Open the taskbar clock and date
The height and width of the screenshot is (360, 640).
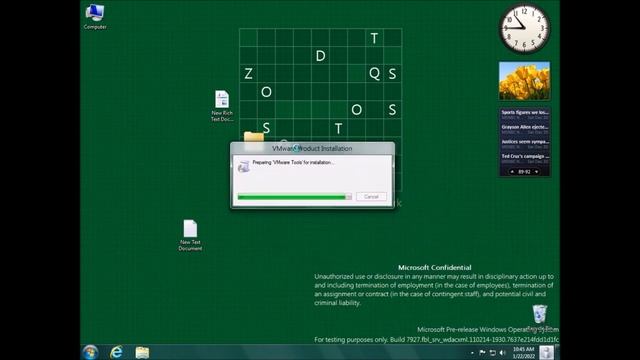523,353
